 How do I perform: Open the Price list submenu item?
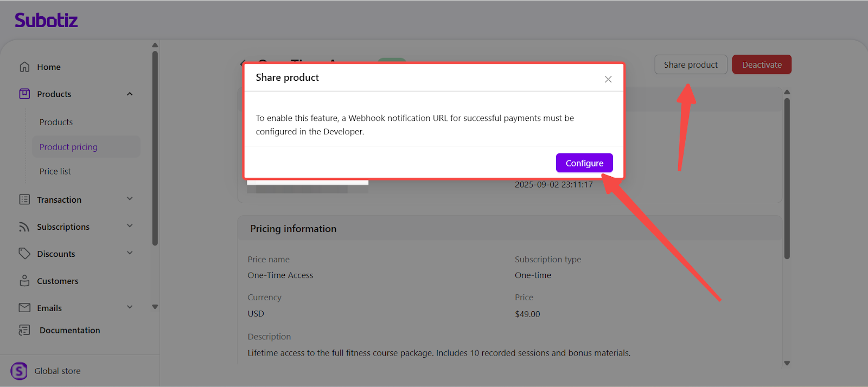tap(55, 171)
